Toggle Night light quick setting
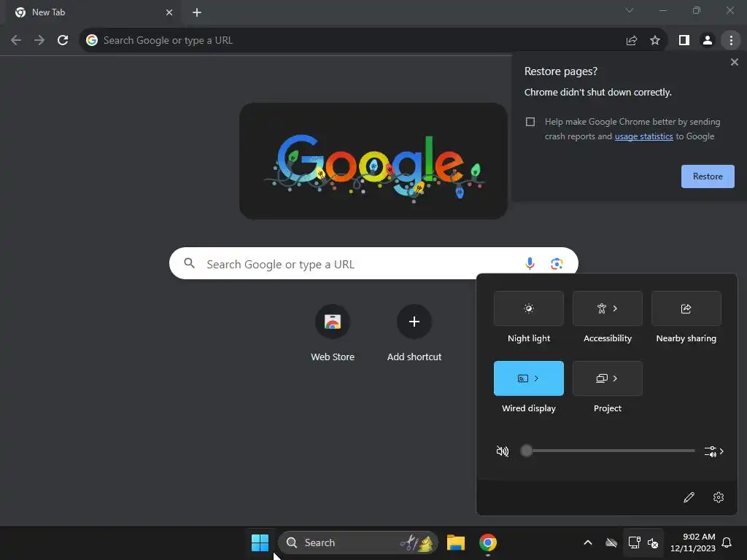 (529, 308)
